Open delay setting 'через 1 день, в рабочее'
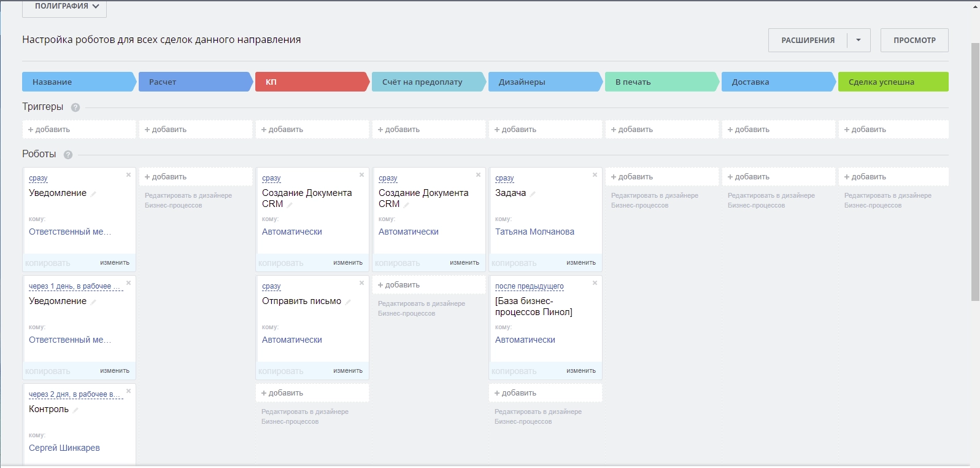Image resolution: width=980 pixels, height=468 pixels. (74, 286)
